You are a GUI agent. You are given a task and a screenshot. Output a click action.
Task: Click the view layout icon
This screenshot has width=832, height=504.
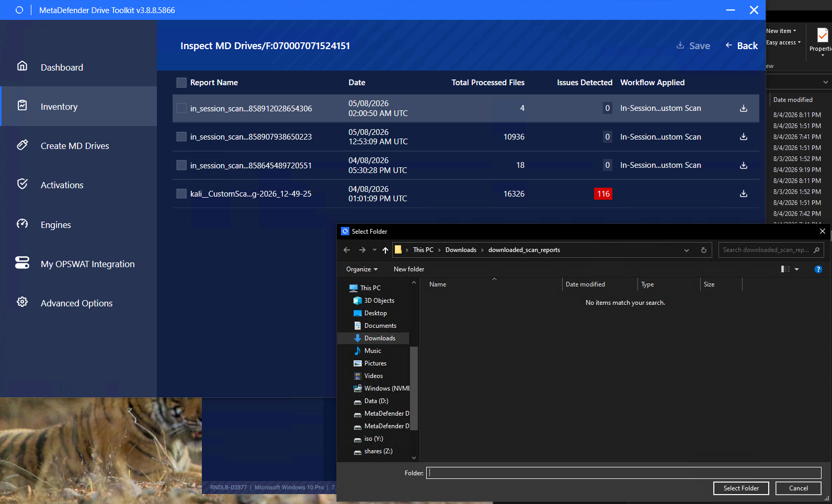[x=785, y=269]
